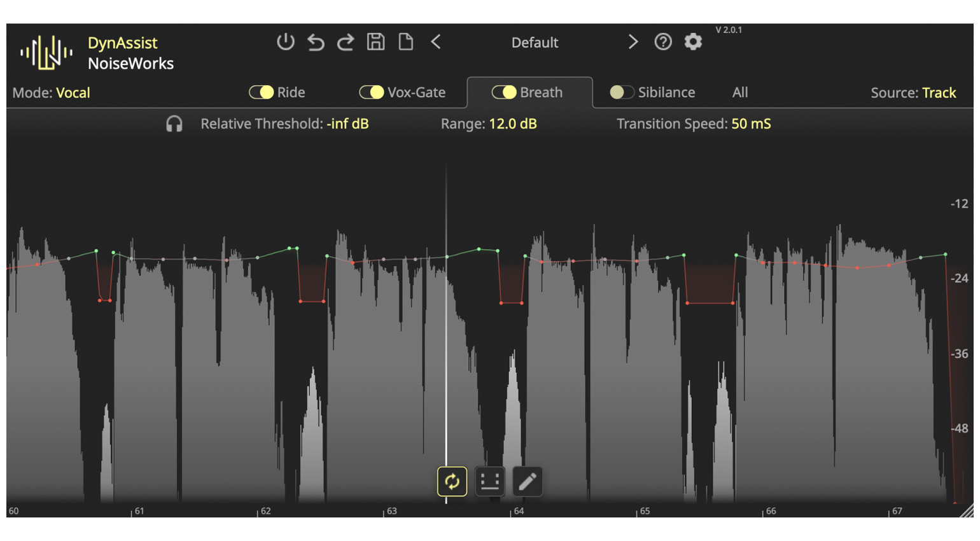The image size is (980, 541).
Task: Click the power bypass icon
Action: click(x=285, y=42)
